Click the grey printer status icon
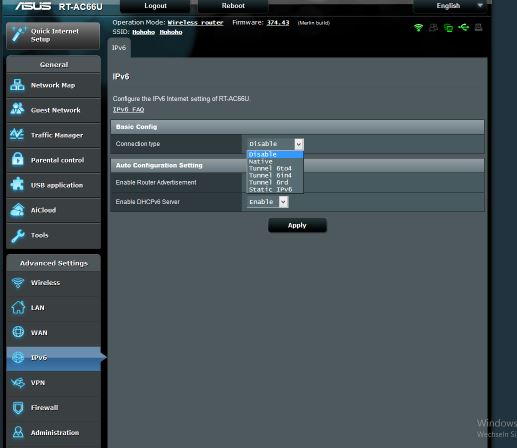 tap(478, 27)
